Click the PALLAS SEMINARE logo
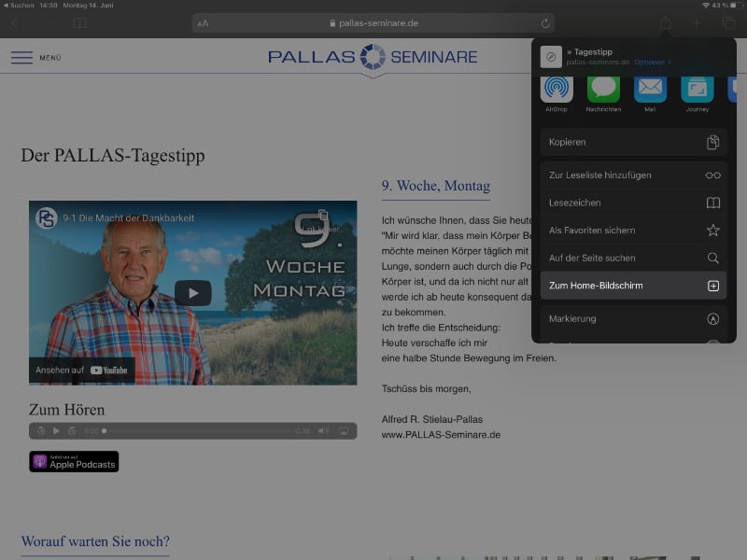This screenshot has height=560, width=747. pos(373,57)
